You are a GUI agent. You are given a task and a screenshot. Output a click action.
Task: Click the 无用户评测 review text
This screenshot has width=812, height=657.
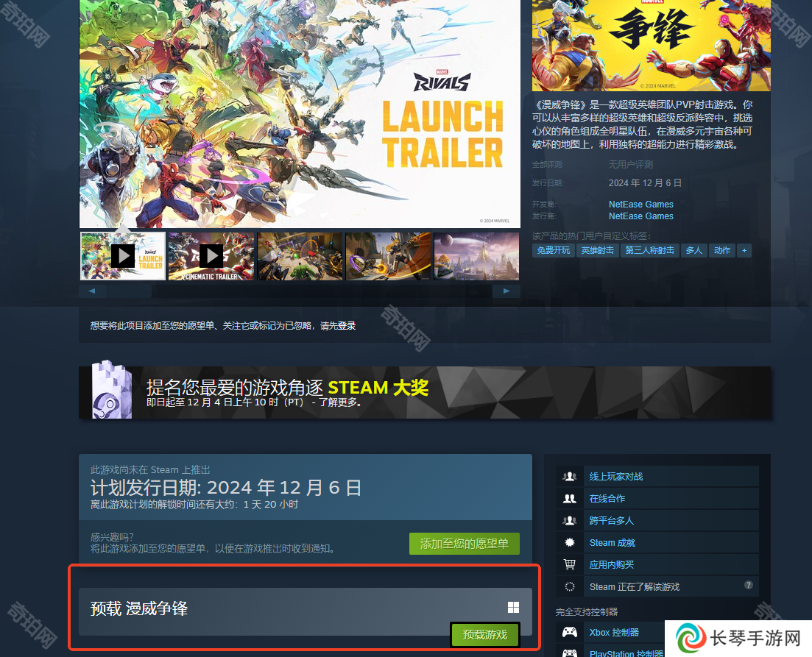[630, 165]
